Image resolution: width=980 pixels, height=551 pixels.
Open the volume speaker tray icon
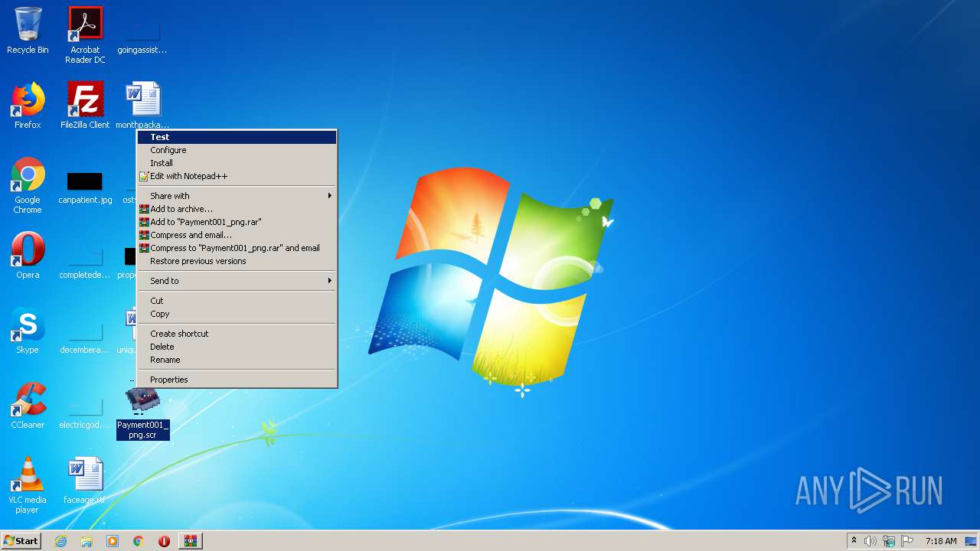point(871,541)
